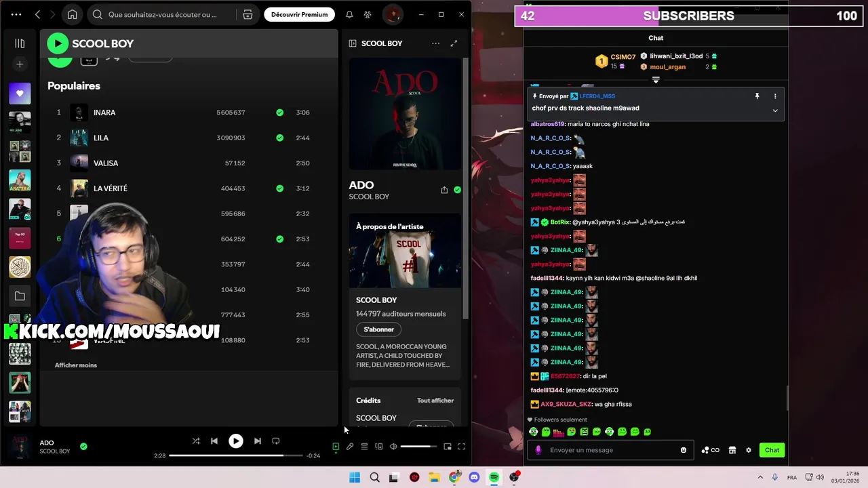Viewport: 868px width, 488px height.
Task: Click the chat message input field
Action: coord(610,450)
